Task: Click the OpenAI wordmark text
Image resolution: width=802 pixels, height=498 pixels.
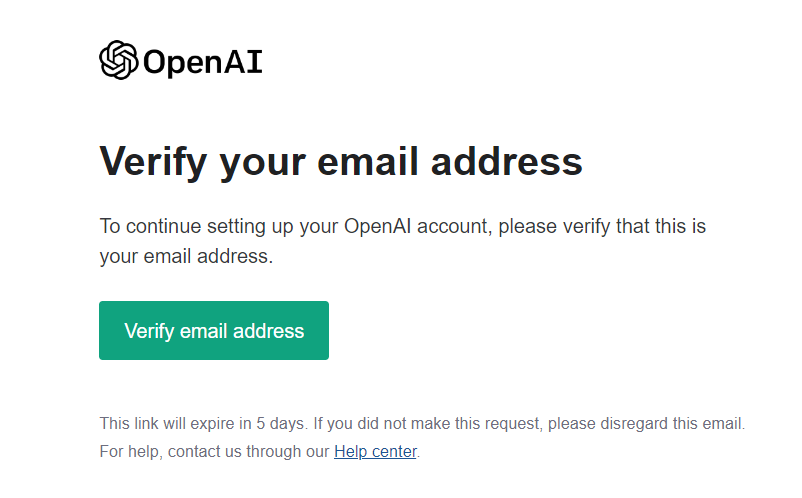Action: [203, 62]
